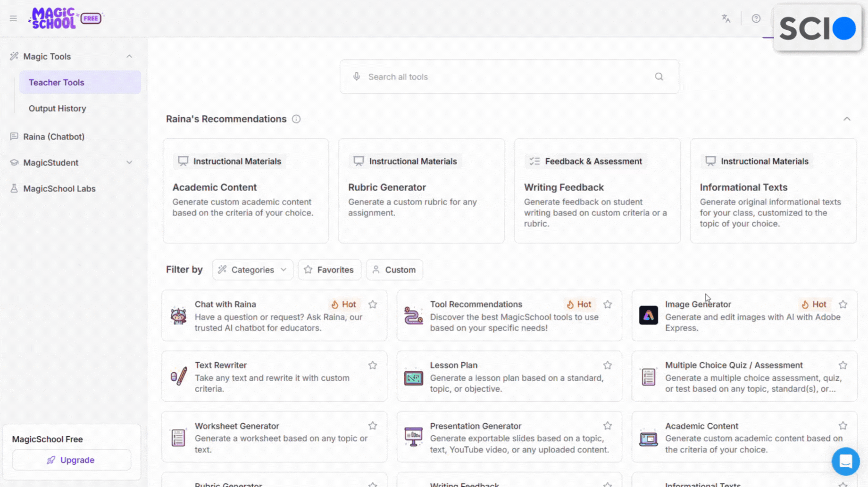Image resolution: width=868 pixels, height=487 pixels.
Task: Favorite the Tool Recommendations tool
Action: pyautogui.click(x=608, y=304)
